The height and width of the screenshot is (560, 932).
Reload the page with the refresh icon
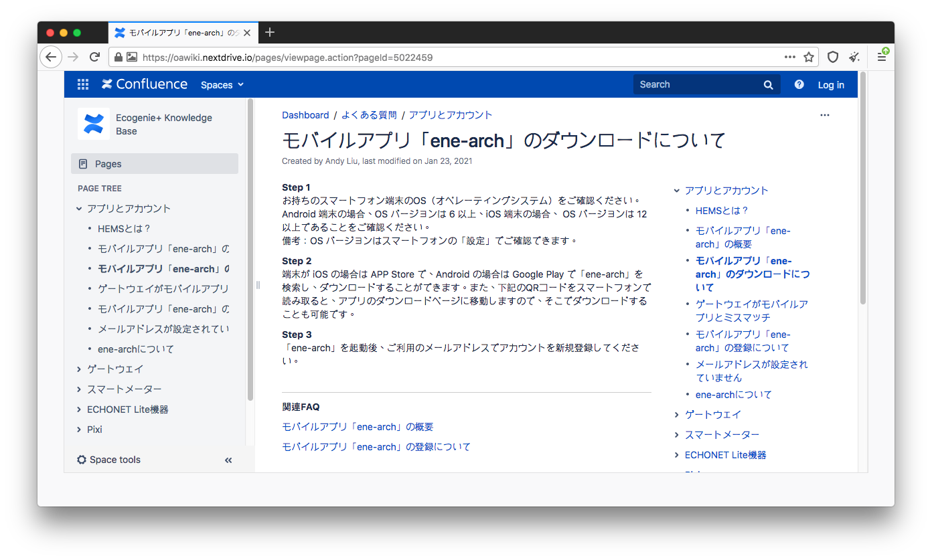tap(94, 57)
